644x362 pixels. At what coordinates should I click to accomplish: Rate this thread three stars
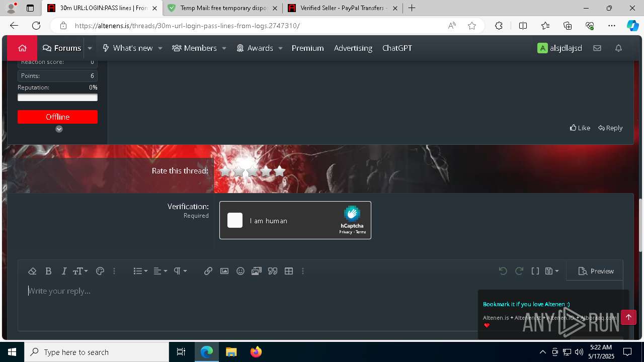click(252, 171)
